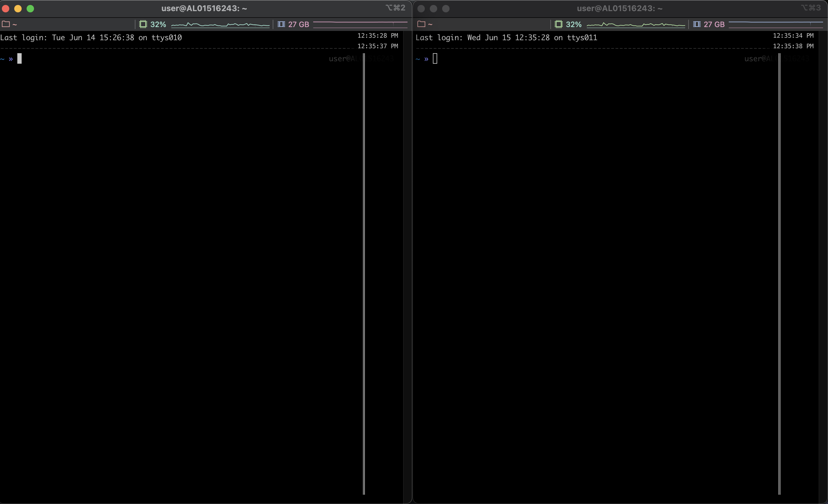Click the folder icon in left status bar

6,24
